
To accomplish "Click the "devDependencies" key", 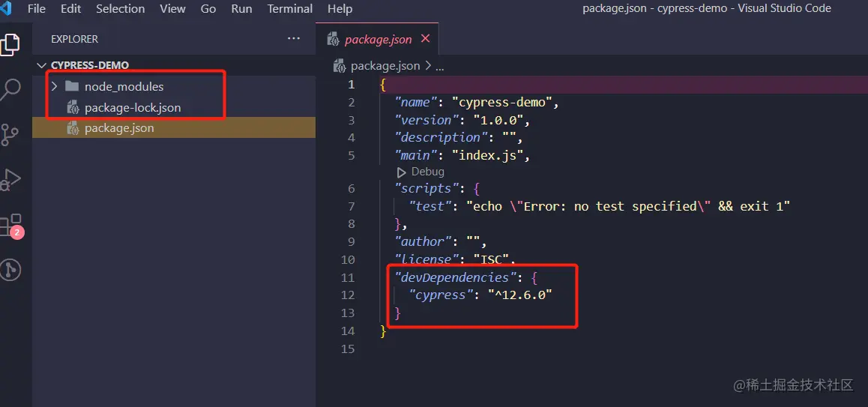I will [x=455, y=277].
